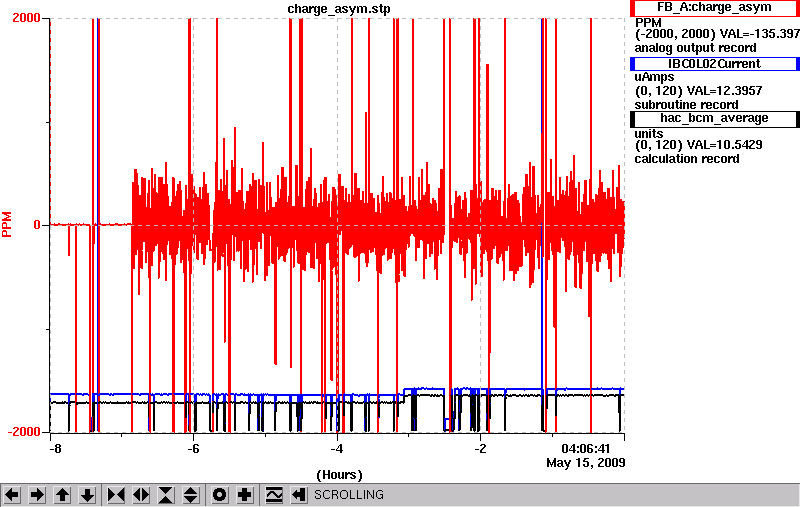Pan the plot down with down arrow

(x=87, y=495)
